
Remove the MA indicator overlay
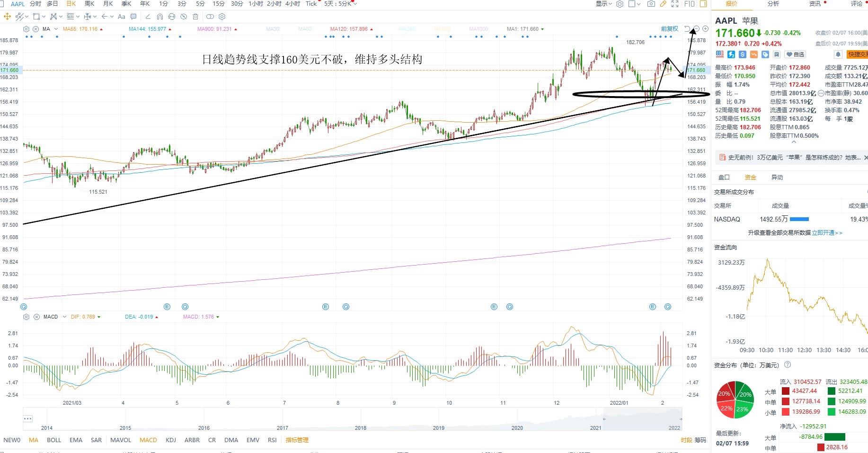(x=36, y=29)
